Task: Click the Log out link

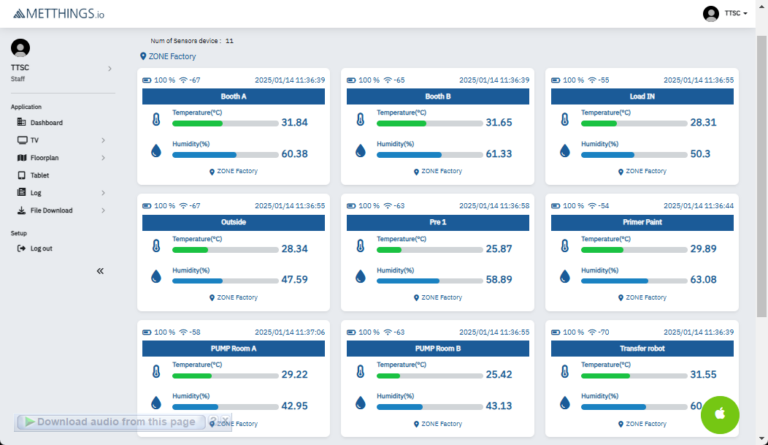Action: [x=41, y=248]
